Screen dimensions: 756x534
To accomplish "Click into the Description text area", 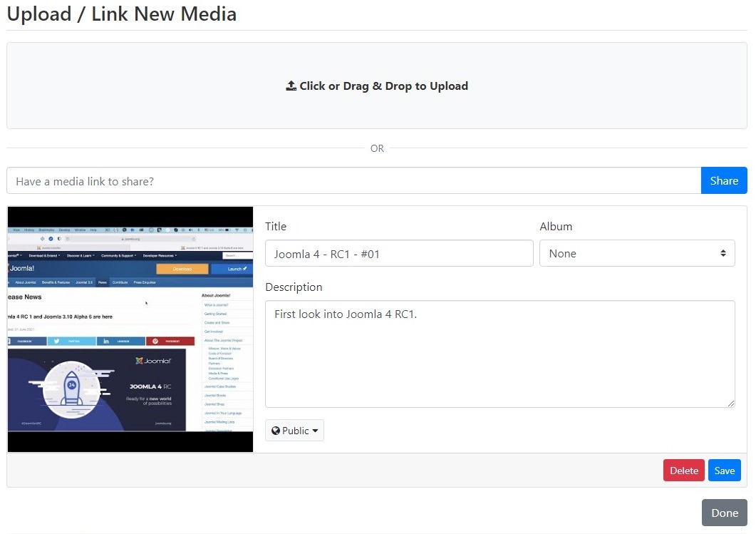I will (500, 354).
